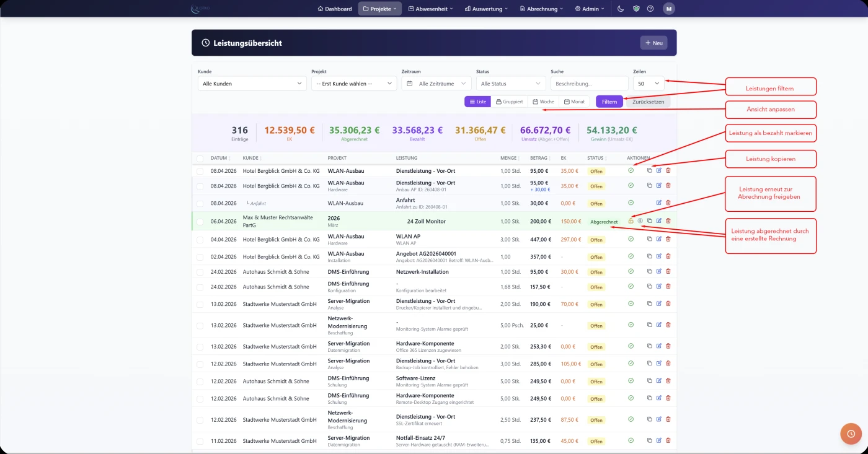
Task: Open the help question mark icon
Action: [650, 9]
